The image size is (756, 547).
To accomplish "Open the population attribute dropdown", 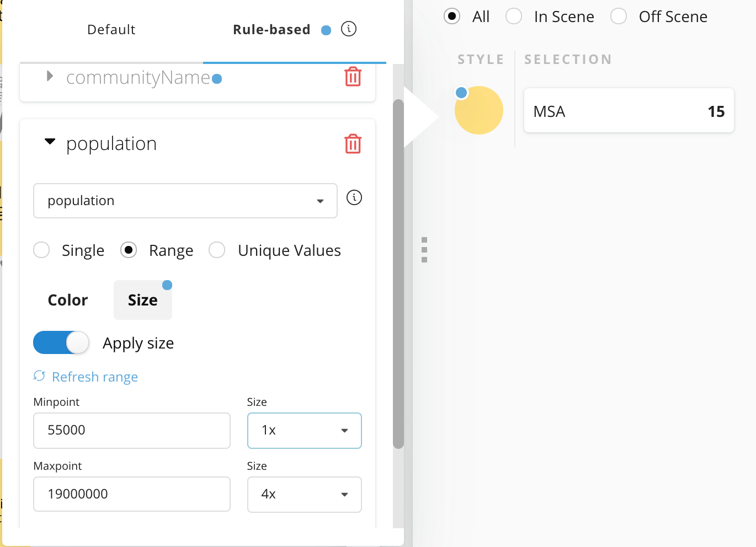I will (185, 201).
